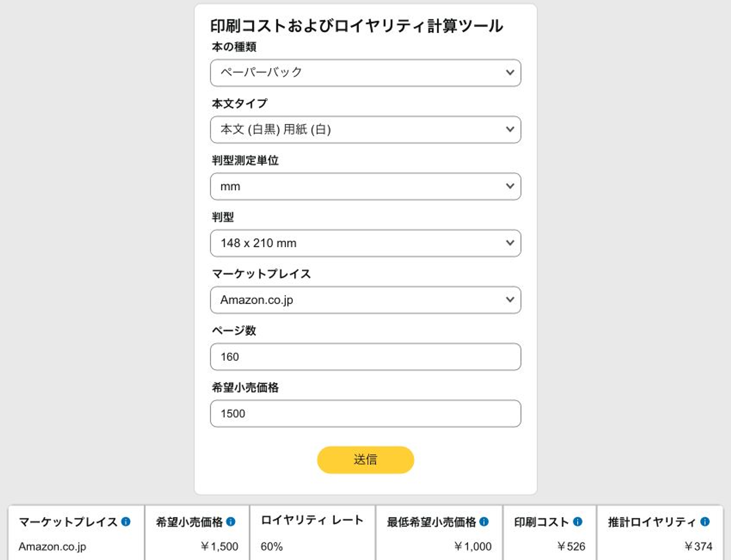This screenshot has height=560, width=731.
Task: Click info icon next to 印刷コスト header
Action: click(578, 522)
